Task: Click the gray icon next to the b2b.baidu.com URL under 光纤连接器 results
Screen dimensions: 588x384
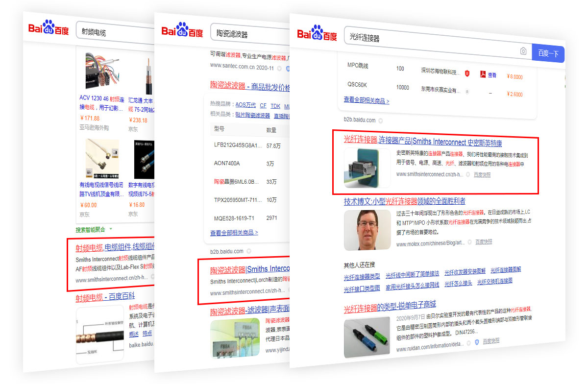Action: [x=381, y=120]
